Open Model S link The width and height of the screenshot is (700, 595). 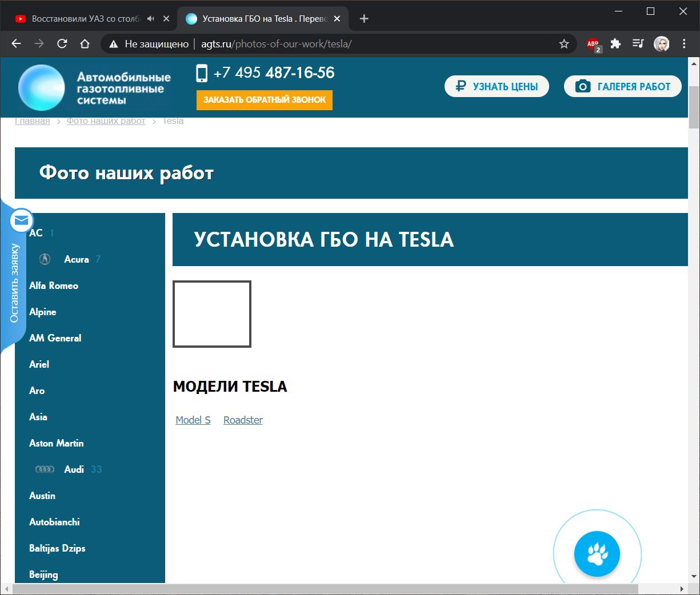pos(193,420)
